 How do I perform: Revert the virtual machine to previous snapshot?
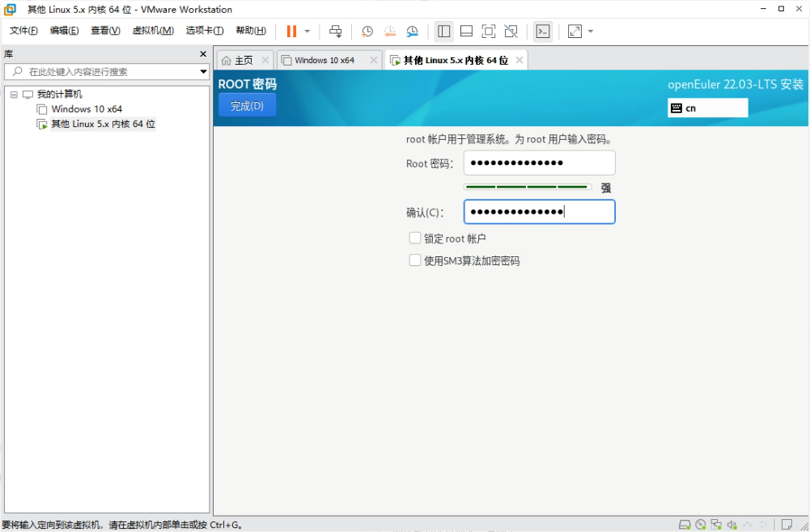(389, 32)
